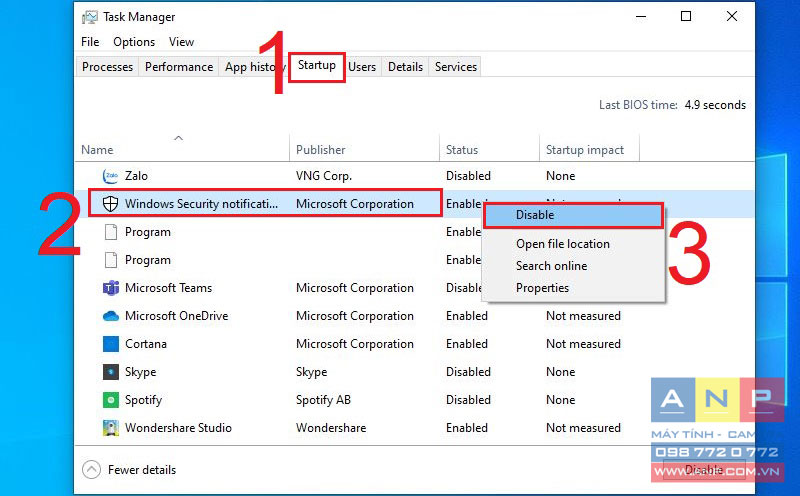Screen dimensions: 800x496
Task: Switch to the Processes tab
Action: tap(107, 67)
